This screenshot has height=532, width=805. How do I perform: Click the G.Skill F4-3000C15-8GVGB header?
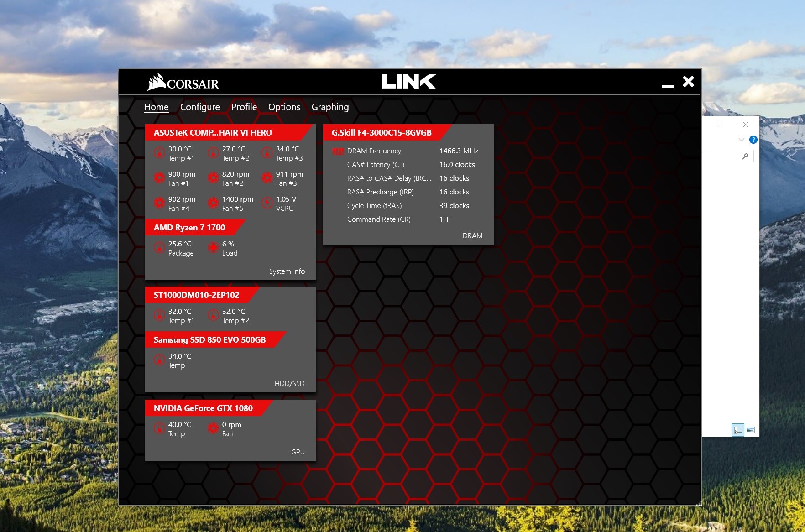pos(387,132)
